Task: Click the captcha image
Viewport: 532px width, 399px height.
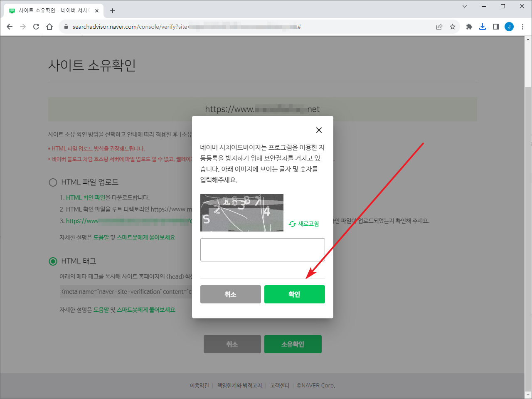Action: (x=242, y=213)
